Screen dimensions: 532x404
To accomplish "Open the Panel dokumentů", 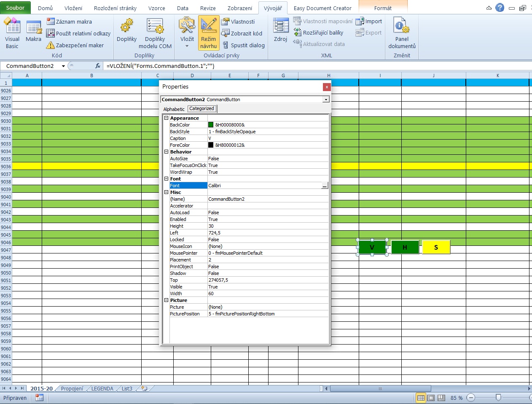I will point(401,33).
